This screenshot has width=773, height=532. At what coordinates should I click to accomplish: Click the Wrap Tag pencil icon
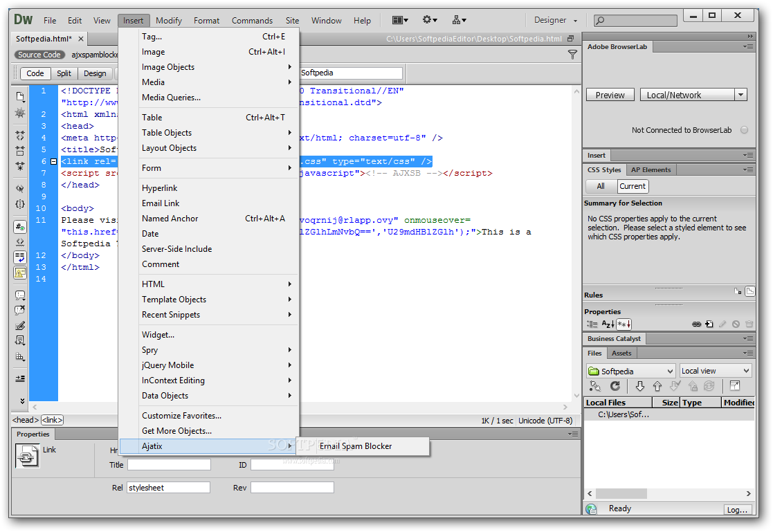click(19, 325)
